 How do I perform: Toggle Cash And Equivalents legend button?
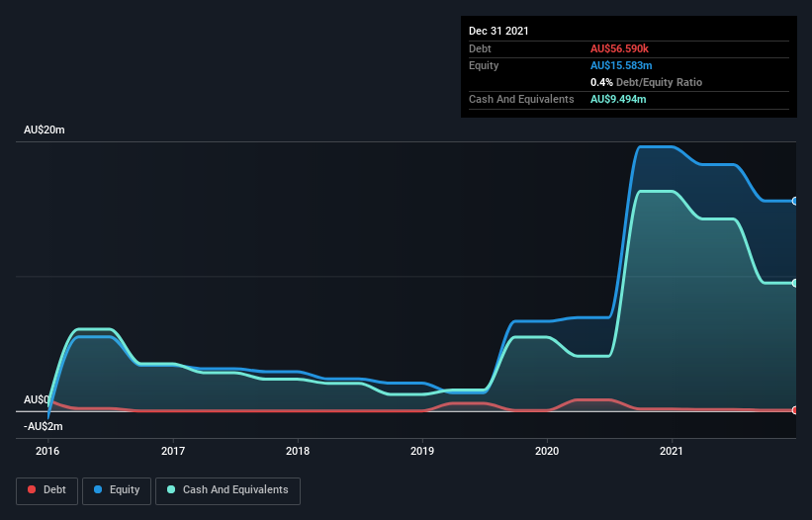(x=227, y=490)
